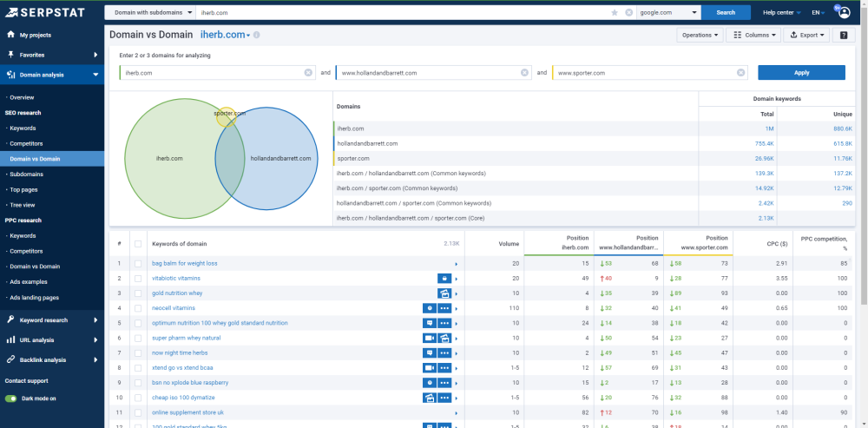Check the box for super pharm whey natural
This screenshot has height=428, width=868.
click(138, 338)
